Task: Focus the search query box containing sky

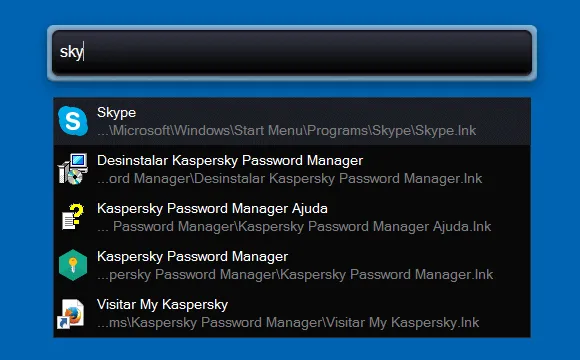Action: pyautogui.click(x=292, y=53)
